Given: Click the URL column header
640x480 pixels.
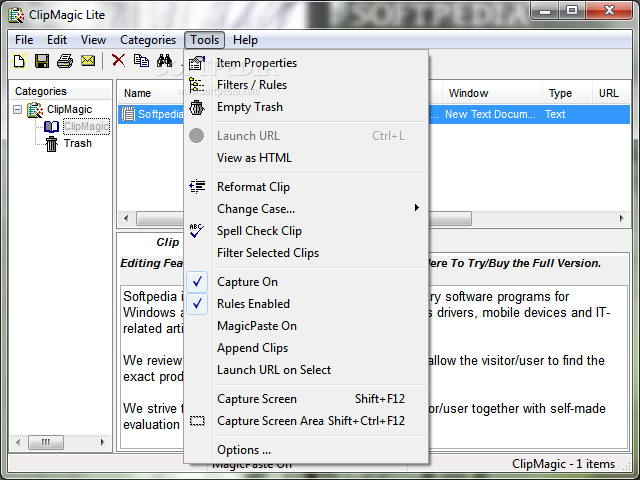Looking at the screenshot, I should click(x=609, y=93).
